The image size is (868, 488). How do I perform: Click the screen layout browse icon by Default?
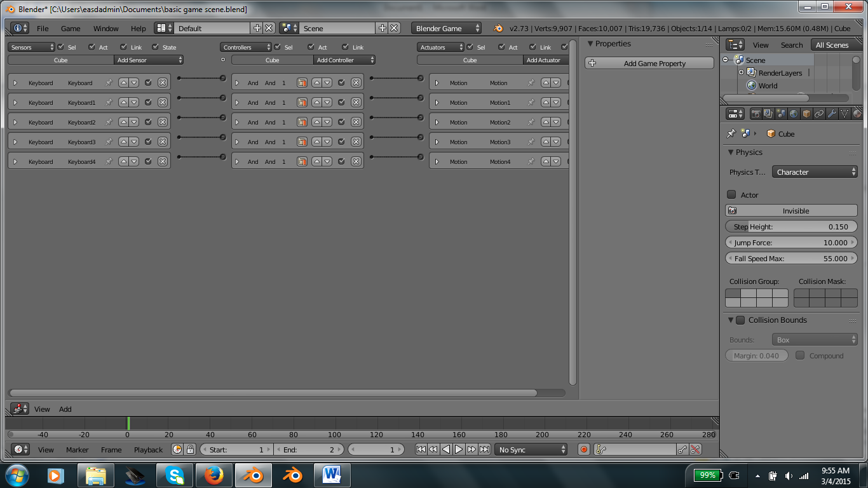click(x=165, y=28)
